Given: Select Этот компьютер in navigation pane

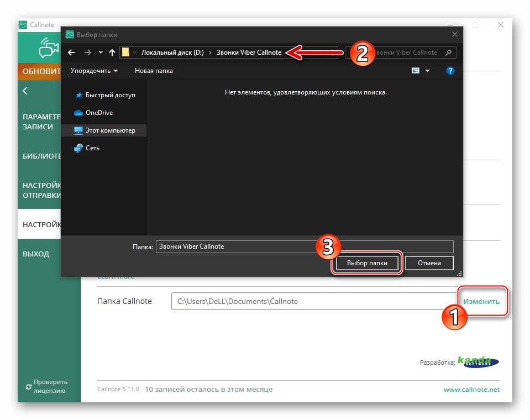Looking at the screenshot, I should click(x=105, y=130).
